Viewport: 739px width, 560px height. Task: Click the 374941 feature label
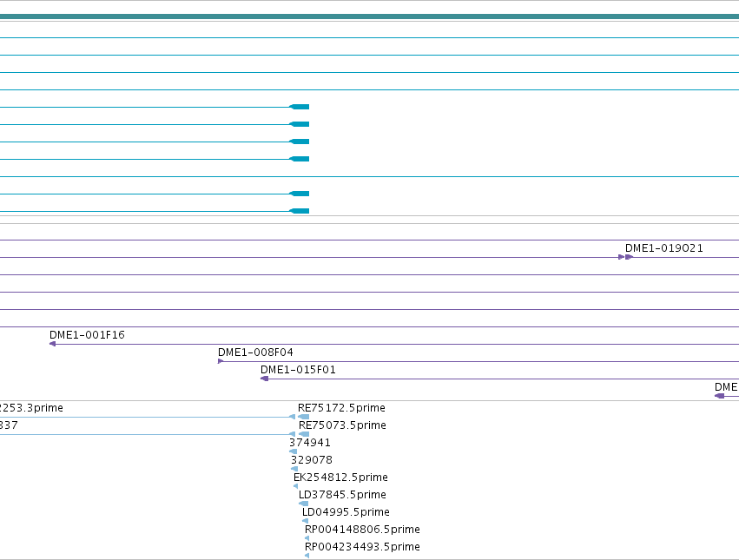click(x=310, y=443)
